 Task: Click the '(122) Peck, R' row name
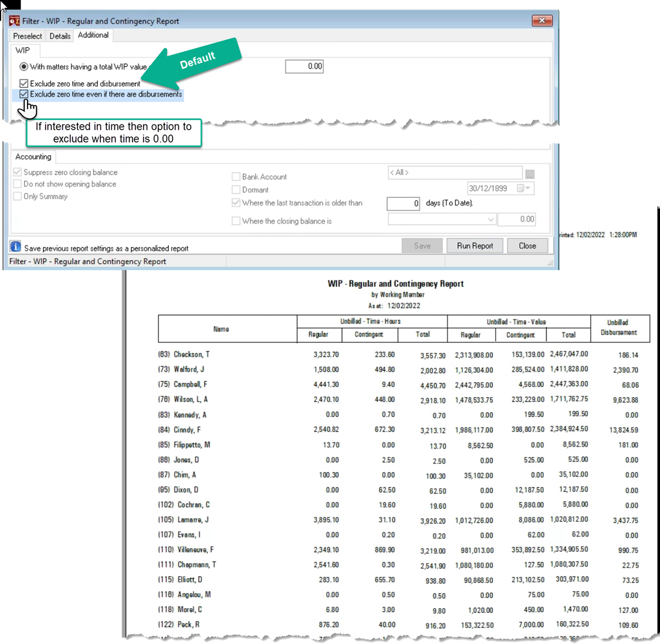coord(178,625)
